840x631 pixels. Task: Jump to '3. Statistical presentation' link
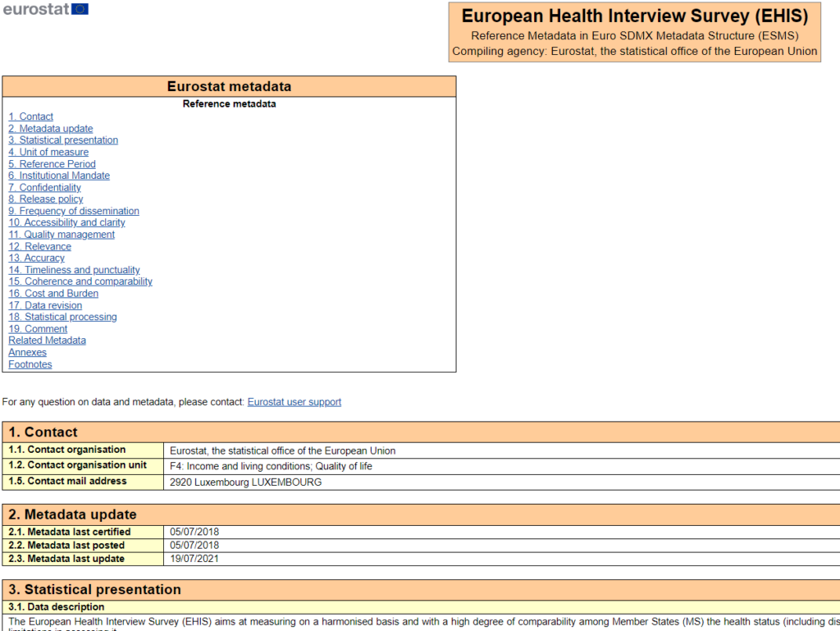(x=63, y=140)
